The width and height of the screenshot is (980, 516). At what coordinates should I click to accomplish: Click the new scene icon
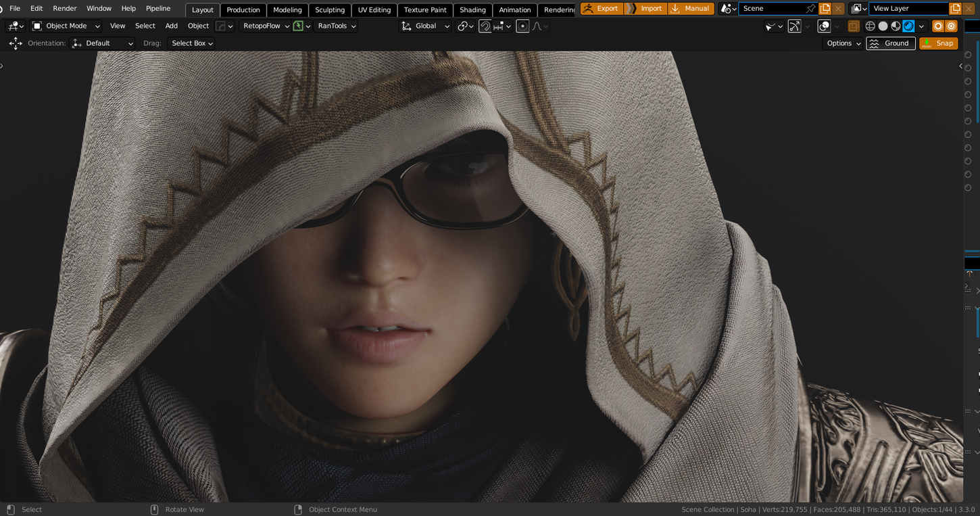(825, 9)
